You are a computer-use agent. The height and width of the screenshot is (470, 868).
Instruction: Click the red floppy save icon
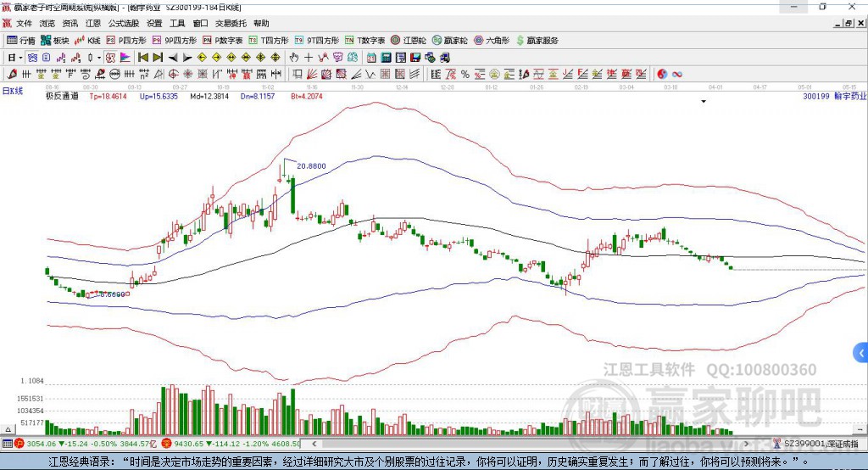415,58
